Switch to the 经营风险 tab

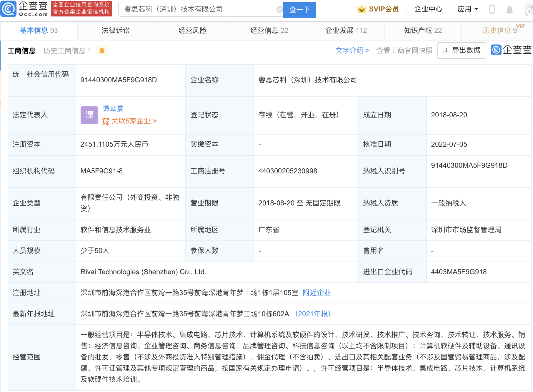click(x=192, y=31)
